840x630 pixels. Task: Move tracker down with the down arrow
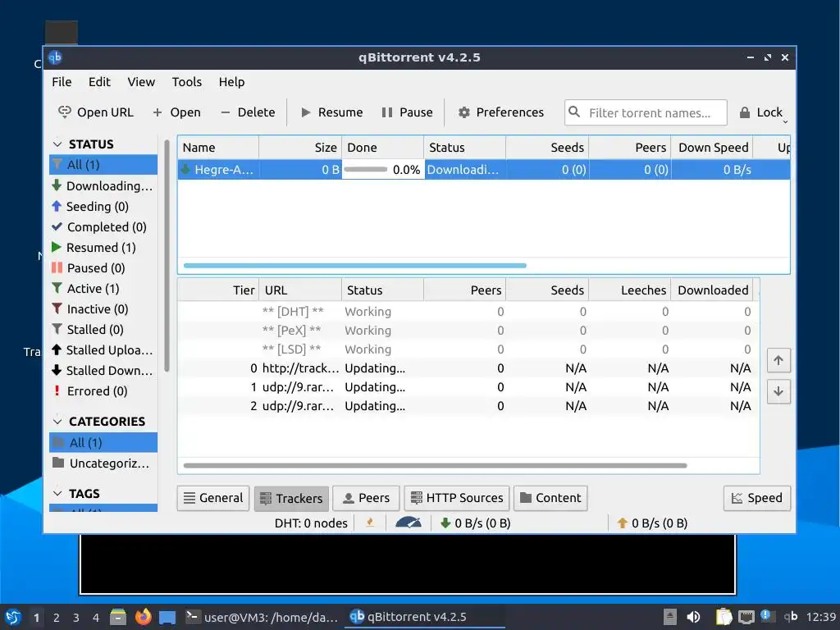778,391
